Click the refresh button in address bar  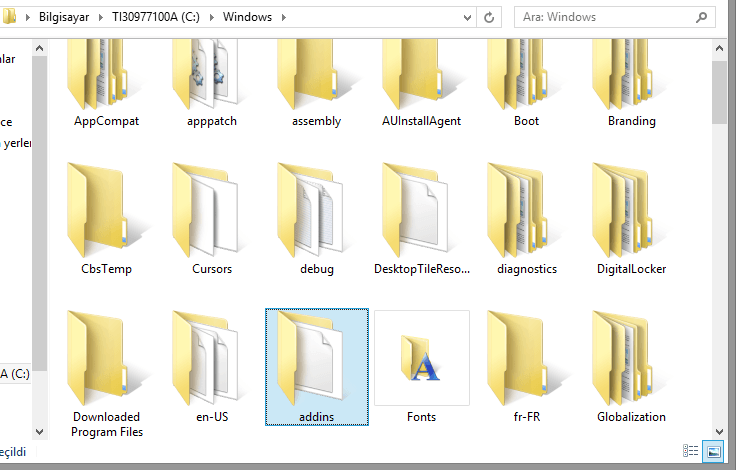(488, 17)
